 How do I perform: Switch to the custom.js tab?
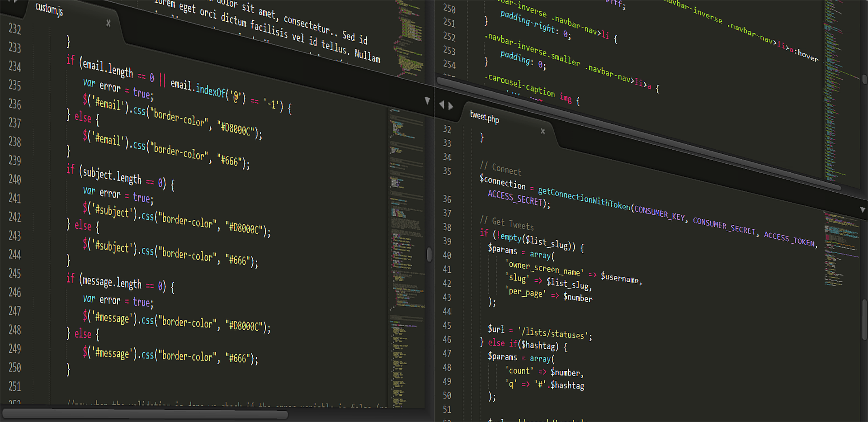pos(48,9)
